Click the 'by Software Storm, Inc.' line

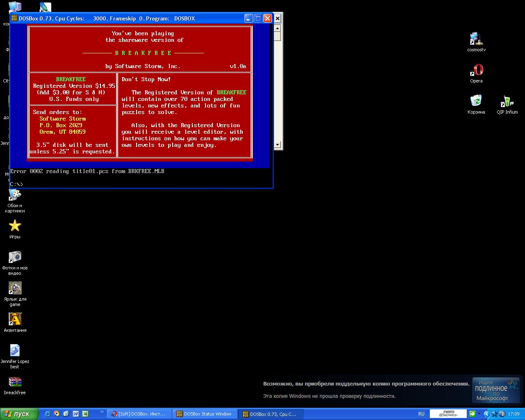click(x=143, y=66)
